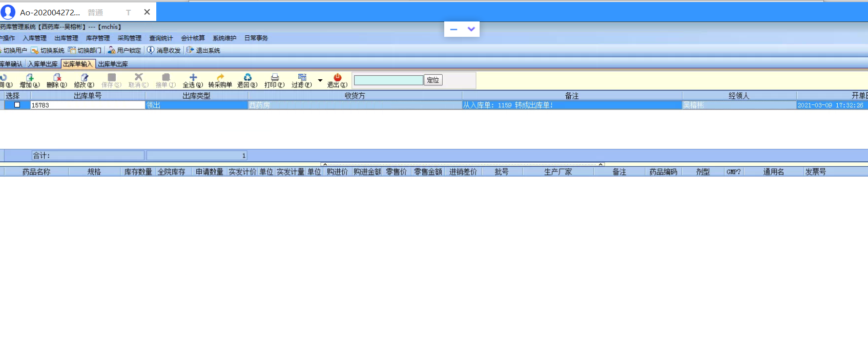Click the 生产厂家 column header
Screen dimensions: 868x349
pyautogui.click(x=558, y=172)
